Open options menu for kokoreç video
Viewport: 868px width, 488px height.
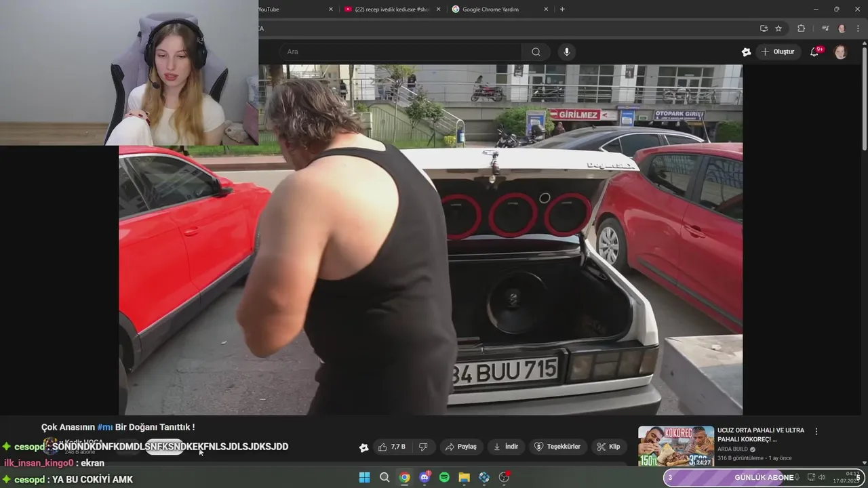tap(816, 432)
